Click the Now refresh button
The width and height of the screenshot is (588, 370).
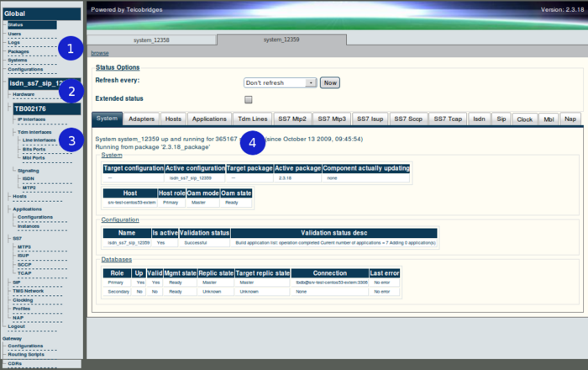pyautogui.click(x=330, y=83)
